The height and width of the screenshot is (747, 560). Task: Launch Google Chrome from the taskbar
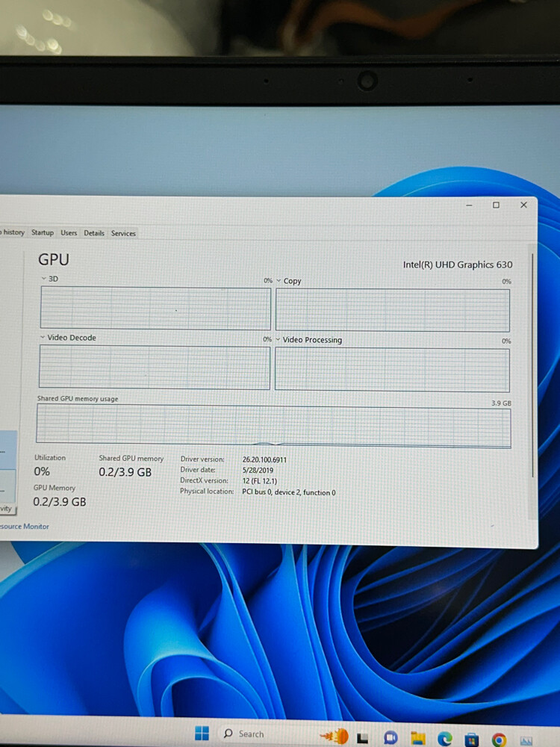pyautogui.click(x=499, y=740)
